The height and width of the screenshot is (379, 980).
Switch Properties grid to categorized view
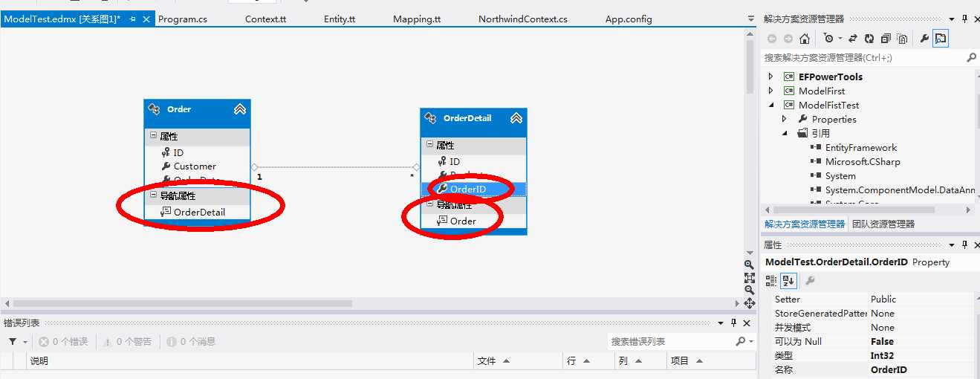[770, 280]
